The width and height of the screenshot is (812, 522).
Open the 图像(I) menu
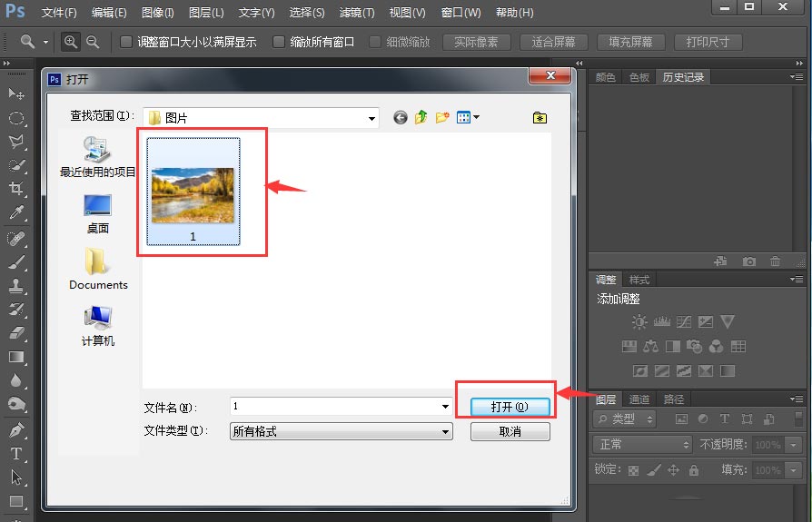[157, 13]
